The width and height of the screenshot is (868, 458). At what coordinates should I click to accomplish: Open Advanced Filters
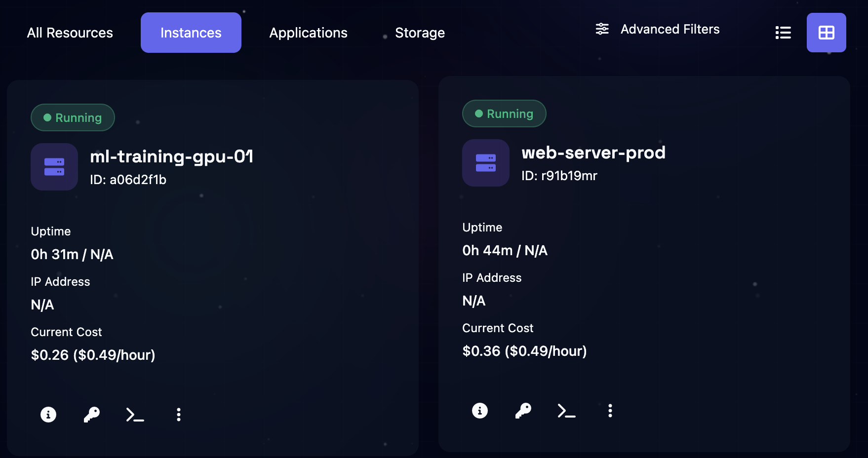[670, 29]
